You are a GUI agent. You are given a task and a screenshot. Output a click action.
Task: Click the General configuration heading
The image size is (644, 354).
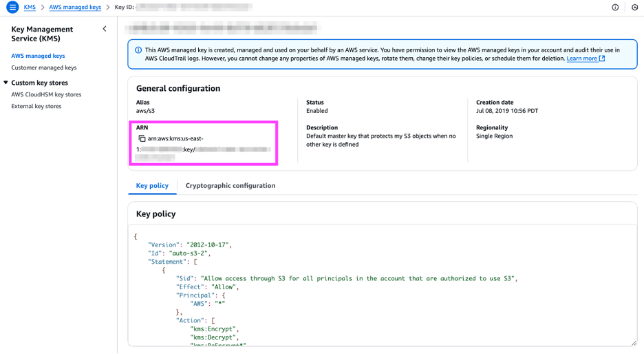[178, 88]
